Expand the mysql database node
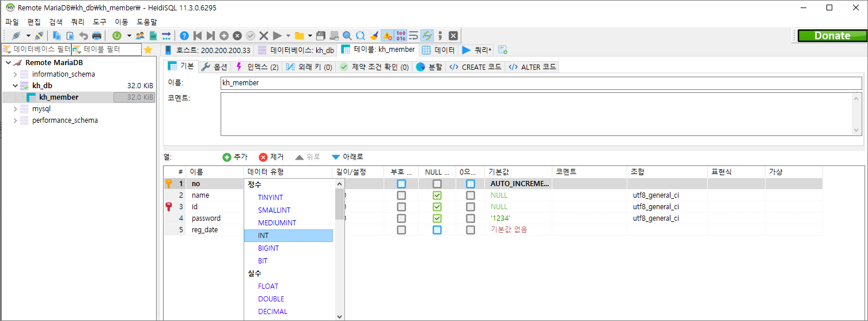868x321 pixels. click(15, 109)
